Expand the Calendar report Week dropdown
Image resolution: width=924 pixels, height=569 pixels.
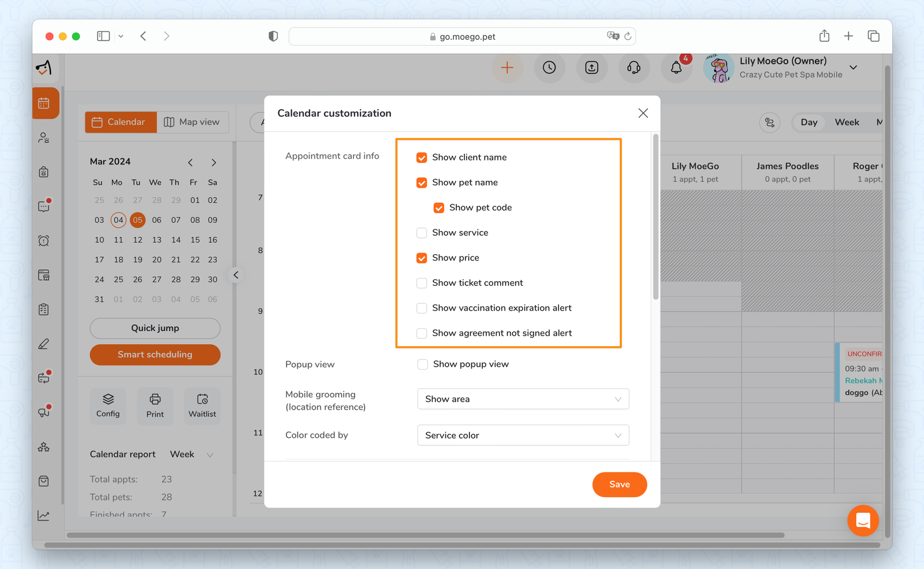[192, 454]
